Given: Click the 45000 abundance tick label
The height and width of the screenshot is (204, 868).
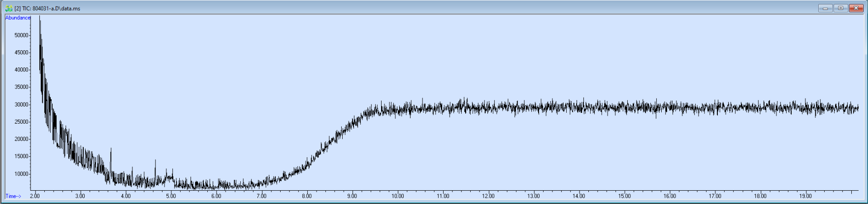Looking at the screenshot, I should [x=21, y=53].
